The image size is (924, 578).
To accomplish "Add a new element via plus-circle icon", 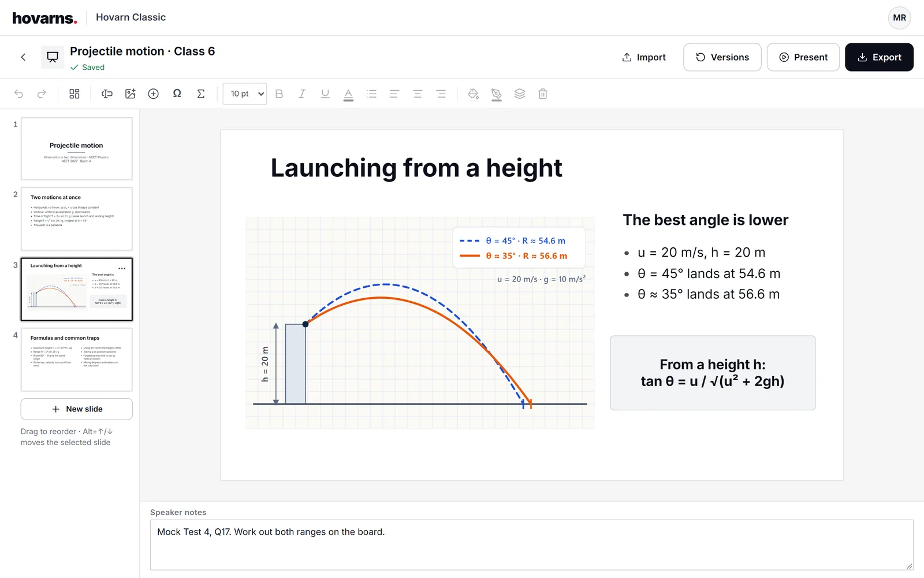I will (154, 94).
